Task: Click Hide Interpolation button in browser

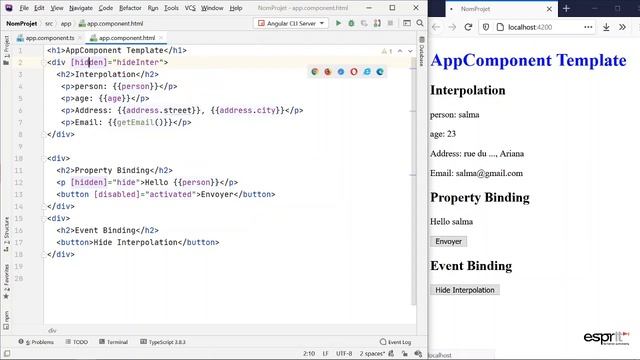Action: [x=464, y=290]
